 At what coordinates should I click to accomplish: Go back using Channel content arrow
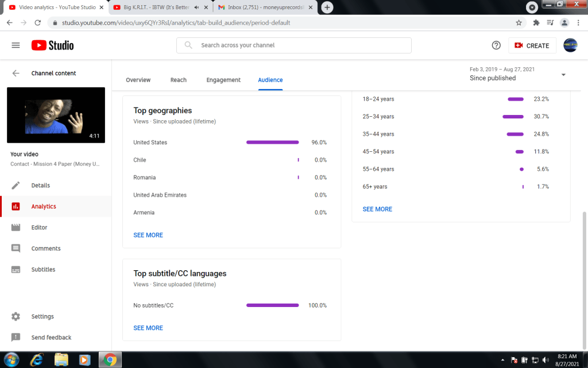tap(16, 73)
